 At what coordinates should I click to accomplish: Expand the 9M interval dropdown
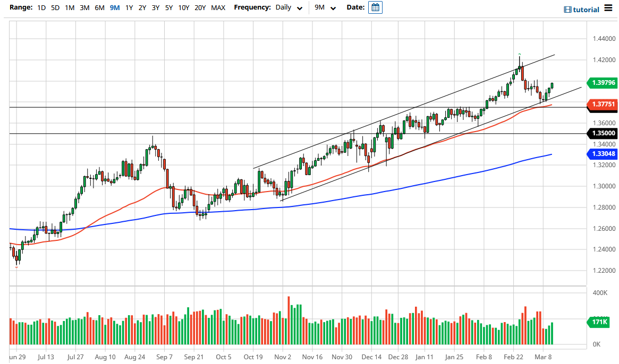tap(326, 8)
